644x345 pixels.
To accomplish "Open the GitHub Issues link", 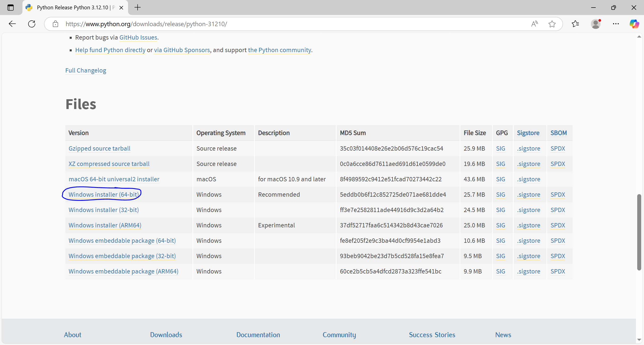I will tap(138, 38).
